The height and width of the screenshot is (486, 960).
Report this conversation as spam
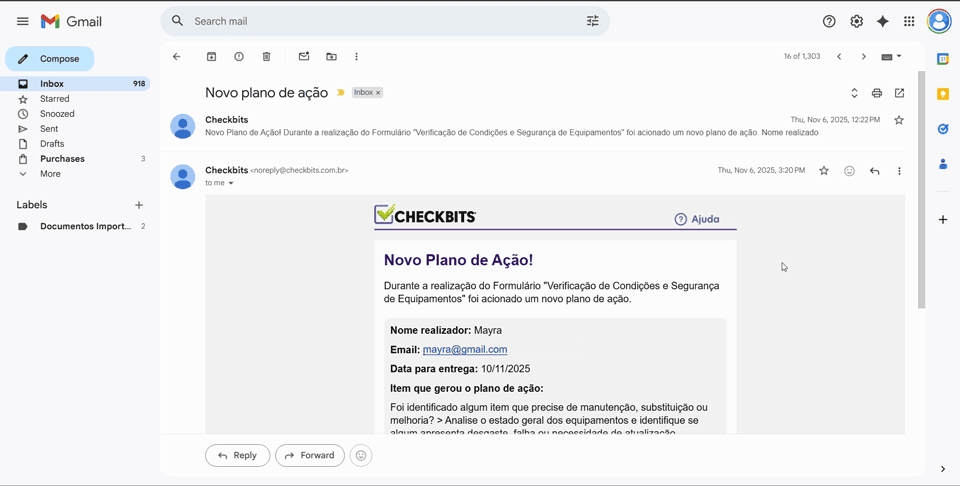pos(239,56)
